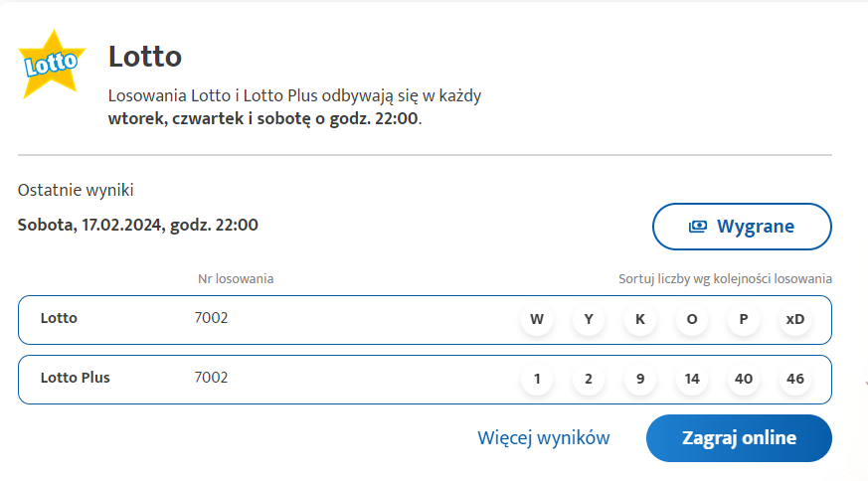Screen dimensions: 868x481
Task: Click the Lotto heading title
Action: [x=145, y=57]
